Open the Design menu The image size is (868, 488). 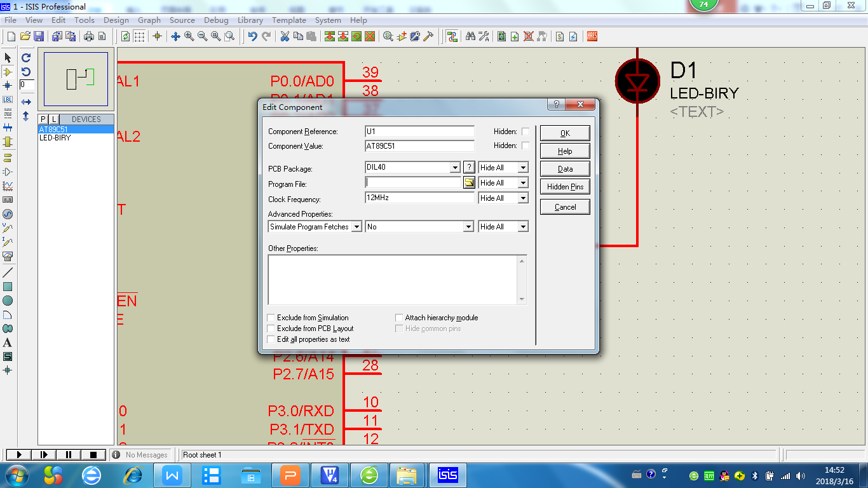click(116, 20)
